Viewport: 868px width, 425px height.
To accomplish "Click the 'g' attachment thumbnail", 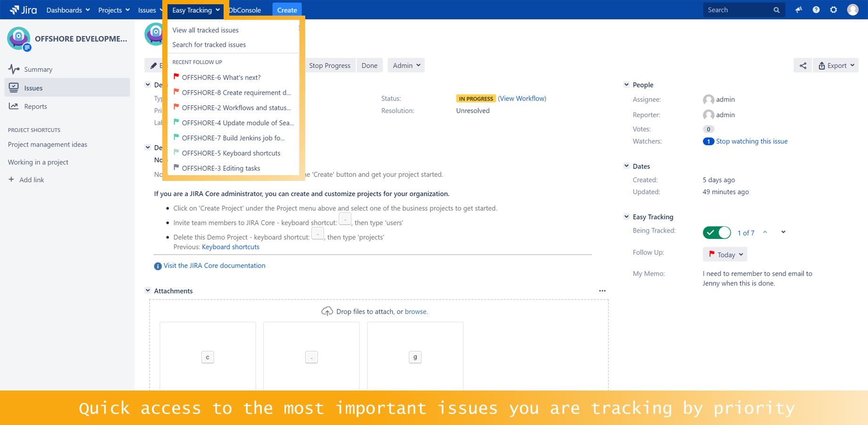I will tap(415, 357).
